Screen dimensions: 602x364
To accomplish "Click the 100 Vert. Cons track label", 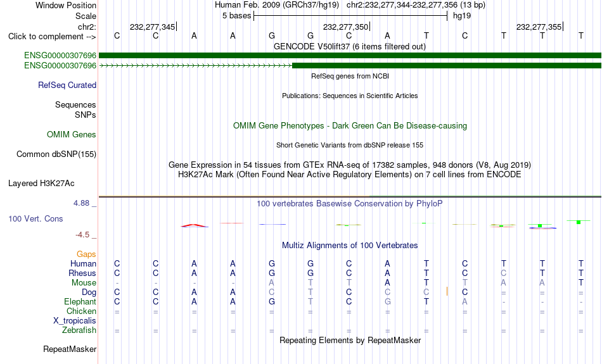I will click(35, 218).
